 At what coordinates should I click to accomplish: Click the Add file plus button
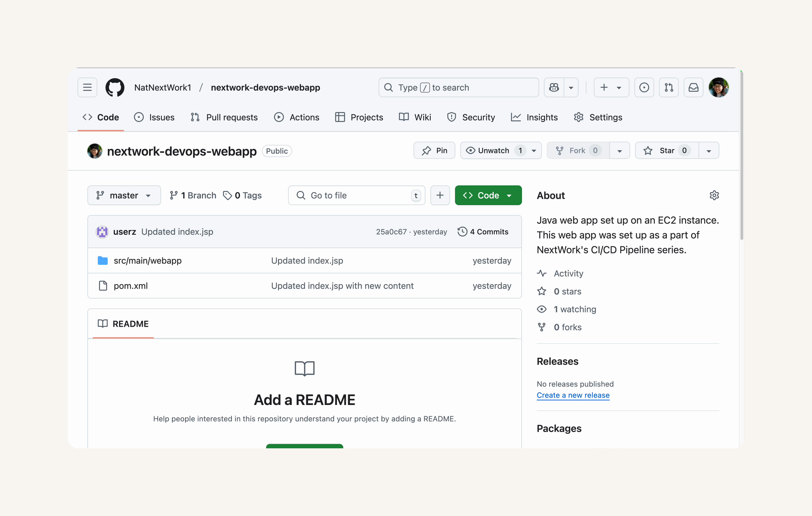pos(440,195)
